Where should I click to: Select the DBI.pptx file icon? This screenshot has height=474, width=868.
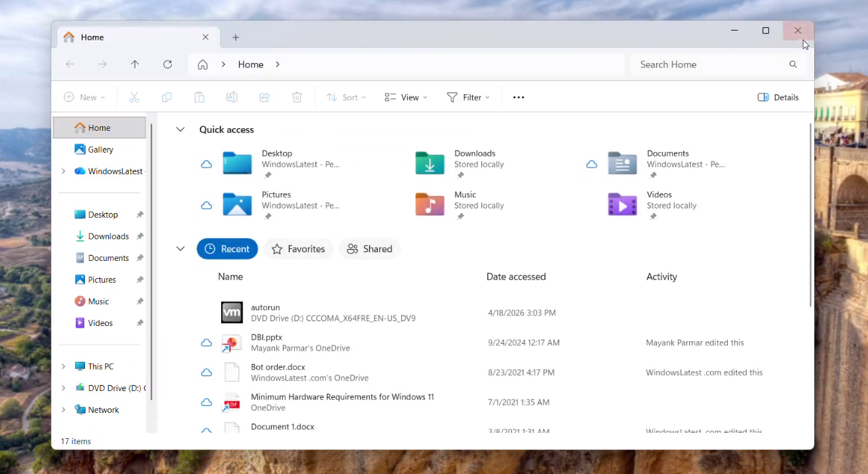click(x=232, y=343)
